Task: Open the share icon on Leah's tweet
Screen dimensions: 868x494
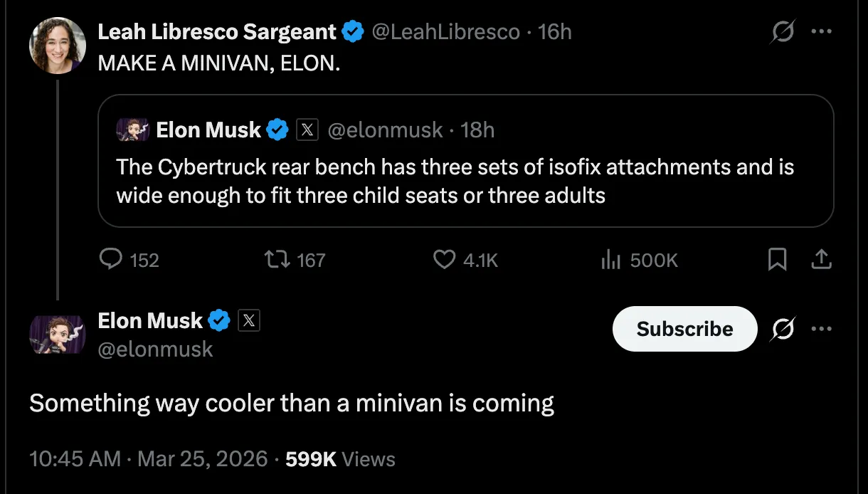Action: click(x=821, y=261)
